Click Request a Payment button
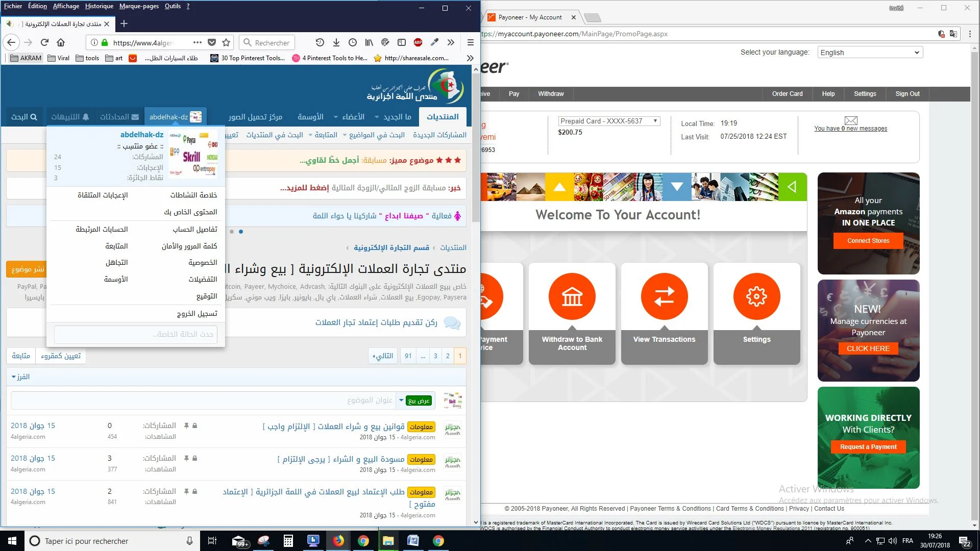 [x=868, y=447]
